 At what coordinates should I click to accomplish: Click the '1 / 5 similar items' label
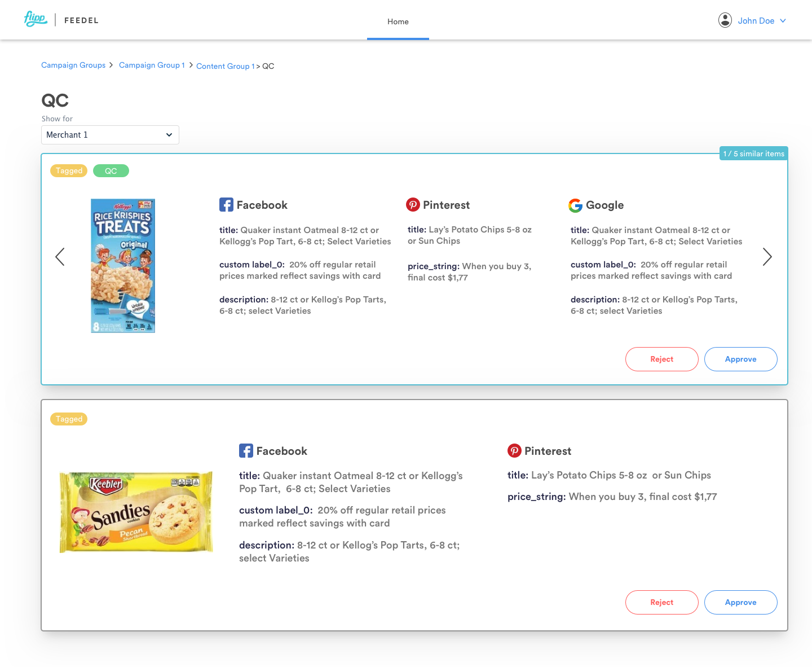[x=754, y=153]
